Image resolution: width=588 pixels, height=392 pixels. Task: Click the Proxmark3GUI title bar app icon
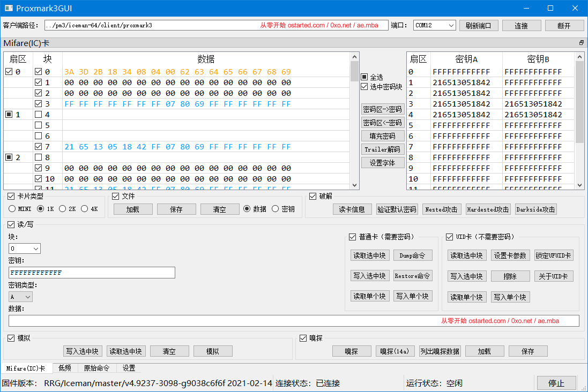pos(8,8)
